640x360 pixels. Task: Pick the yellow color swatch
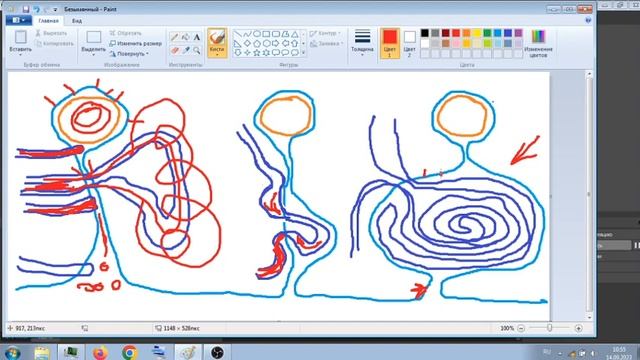pyautogui.click(x=477, y=33)
